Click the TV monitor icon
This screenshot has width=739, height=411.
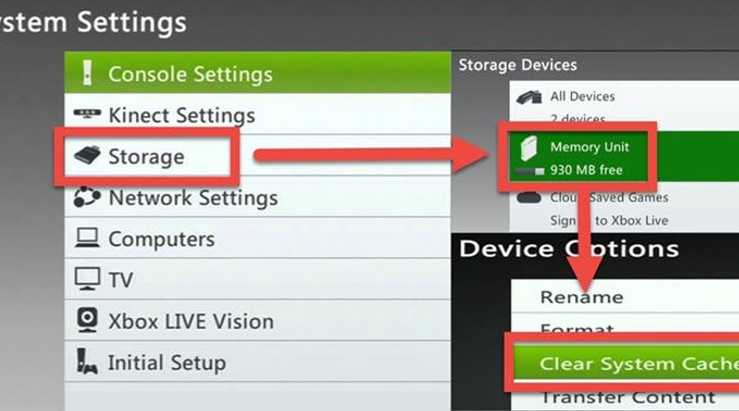tap(87, 279)
